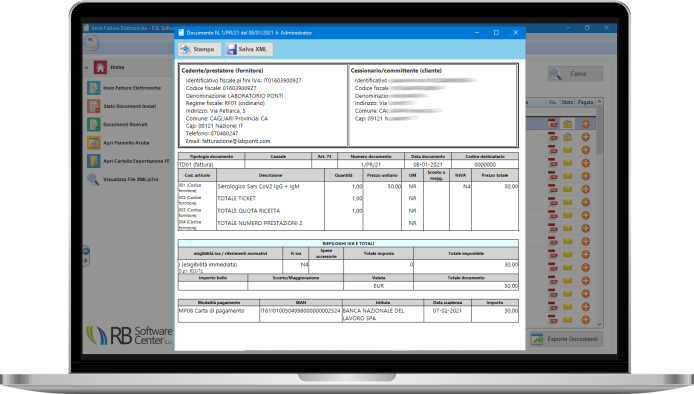Collapse the Home section chevron

86,68
